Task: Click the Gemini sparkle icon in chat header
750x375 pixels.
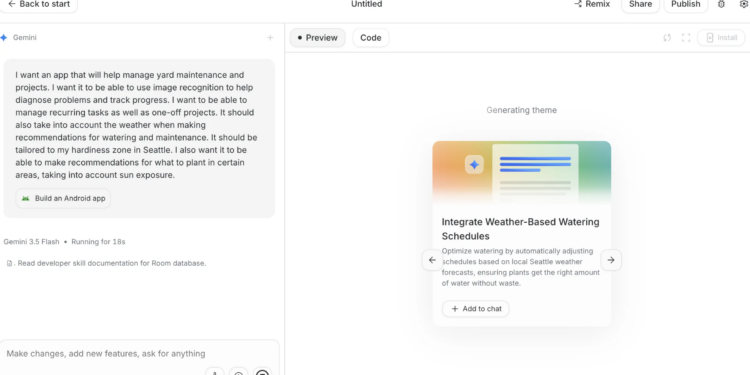Action: coord(4,38)
